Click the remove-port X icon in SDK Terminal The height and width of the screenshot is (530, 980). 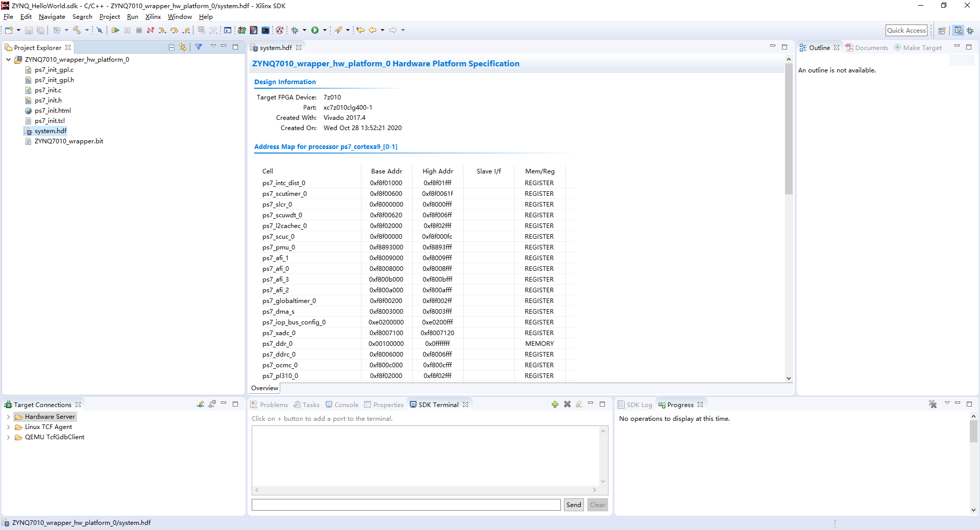(567, 405)
